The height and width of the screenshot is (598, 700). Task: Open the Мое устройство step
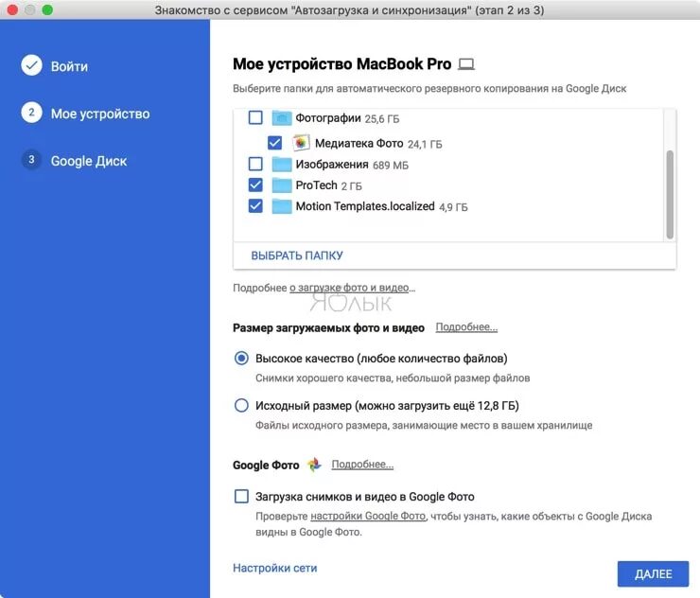point(100,114)
